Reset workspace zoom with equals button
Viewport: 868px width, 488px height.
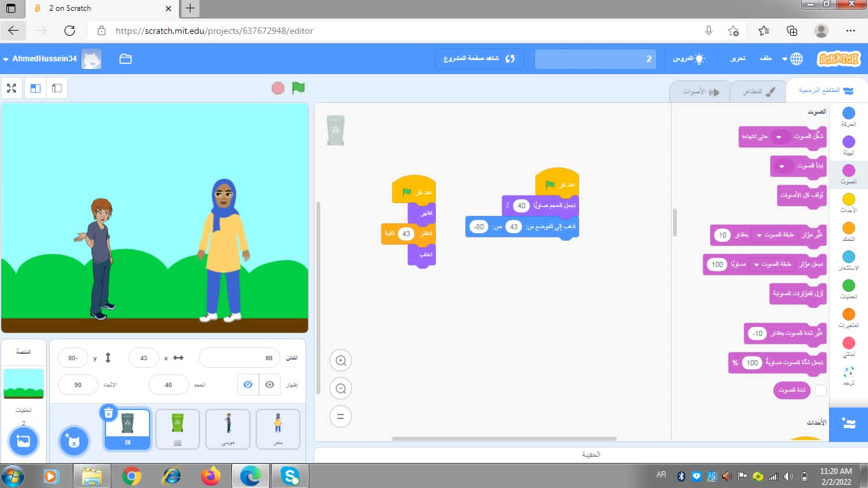point(341,417)
